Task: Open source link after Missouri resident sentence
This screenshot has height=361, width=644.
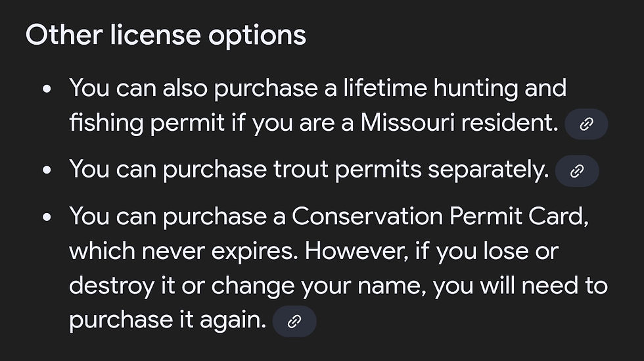Action: [586, 125]
